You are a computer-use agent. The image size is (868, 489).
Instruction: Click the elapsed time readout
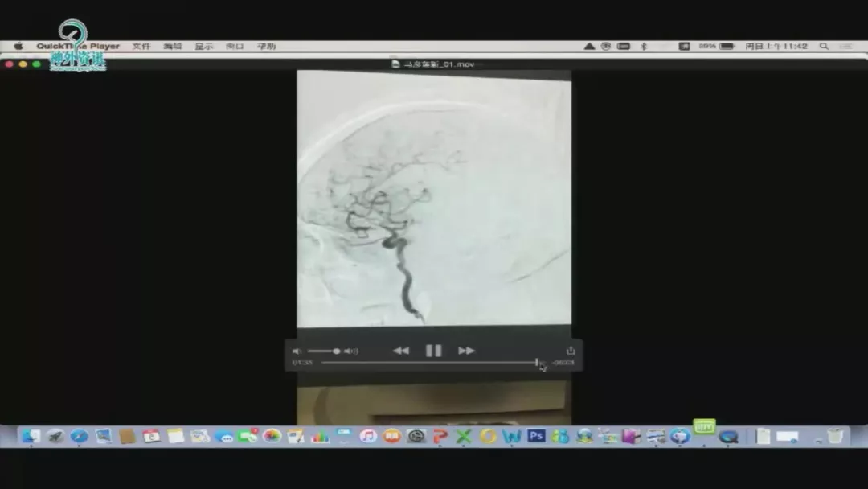coord(302,363)
